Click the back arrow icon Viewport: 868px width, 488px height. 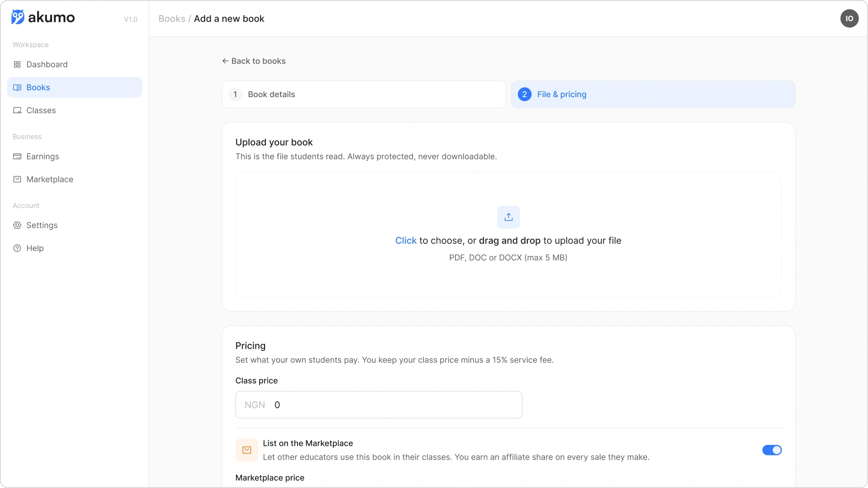pyautogui.click(x=225, y=61)
